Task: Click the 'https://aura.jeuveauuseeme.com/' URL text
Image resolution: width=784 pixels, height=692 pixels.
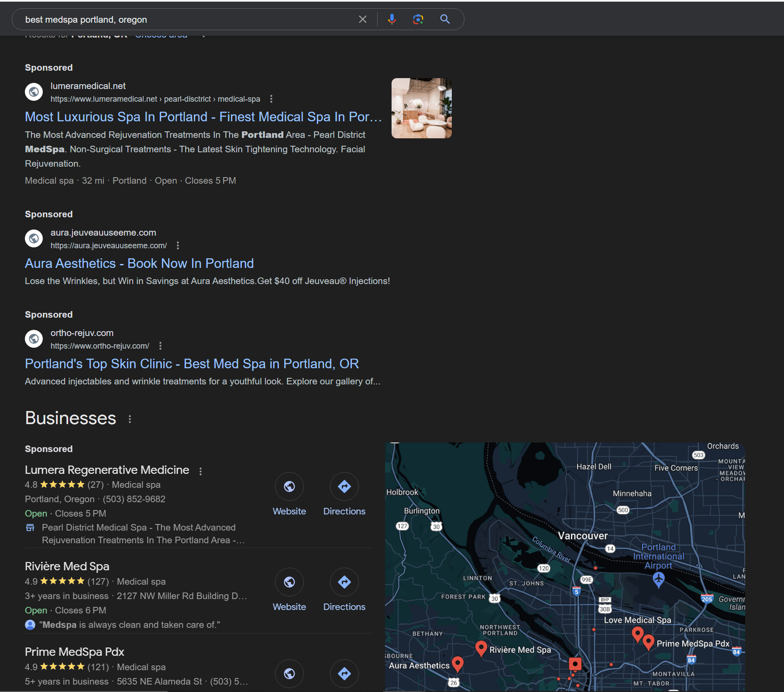Action: [109, 246]
